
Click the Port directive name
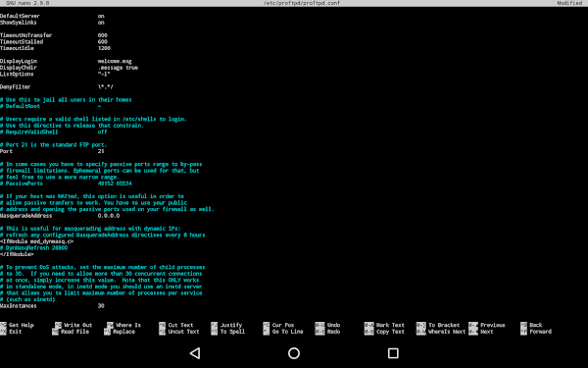coord(7,151)
